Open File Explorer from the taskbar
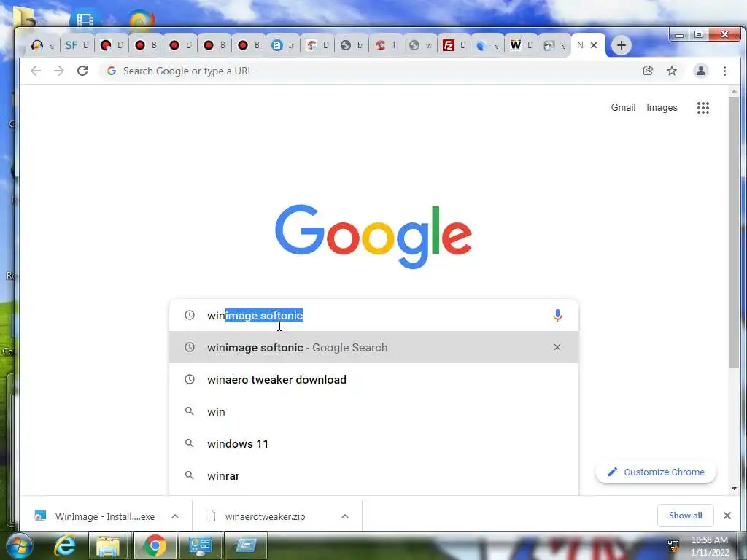747x560 pixels. point(108,545)
